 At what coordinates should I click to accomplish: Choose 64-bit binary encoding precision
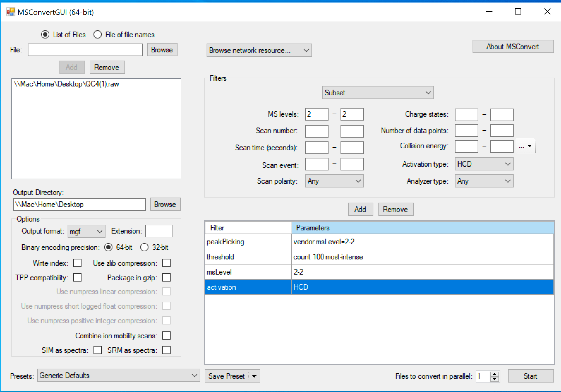[x=108, y=247]
